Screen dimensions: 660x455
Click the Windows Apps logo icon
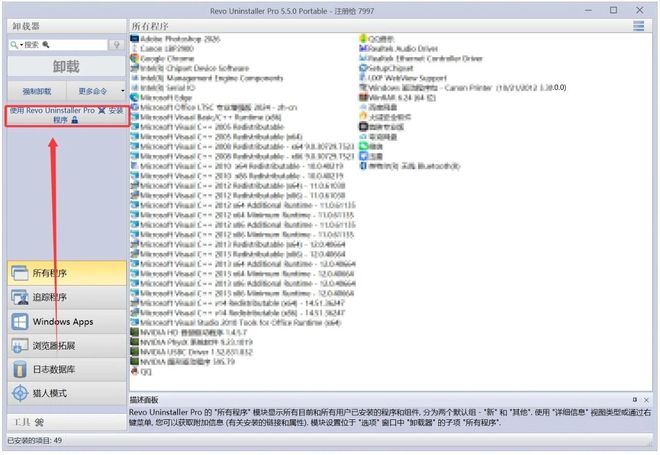[20, 322]
